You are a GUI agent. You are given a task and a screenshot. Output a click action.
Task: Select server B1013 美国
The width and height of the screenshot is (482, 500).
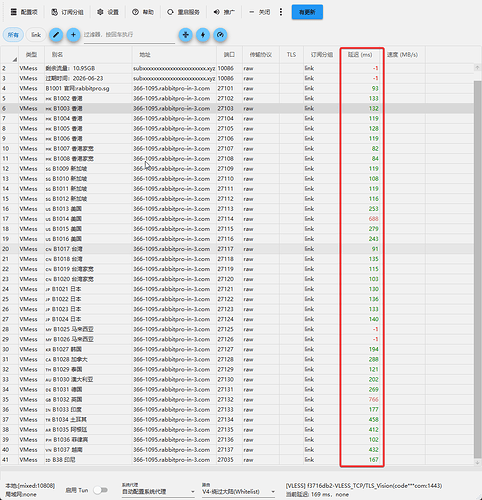click(237, 209)
